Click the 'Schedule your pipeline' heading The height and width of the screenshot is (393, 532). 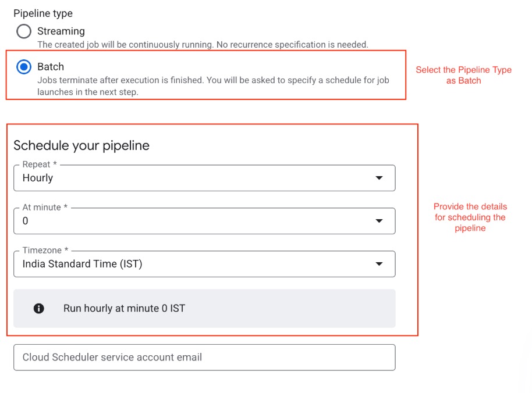(81, 145)
